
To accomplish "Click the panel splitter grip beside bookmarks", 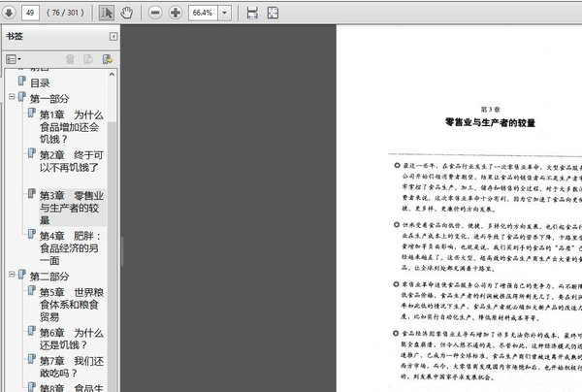I will tap(122, 251).
